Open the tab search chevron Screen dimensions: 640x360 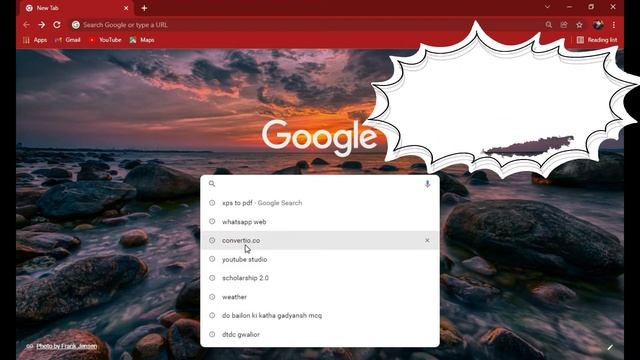point(547,7)
